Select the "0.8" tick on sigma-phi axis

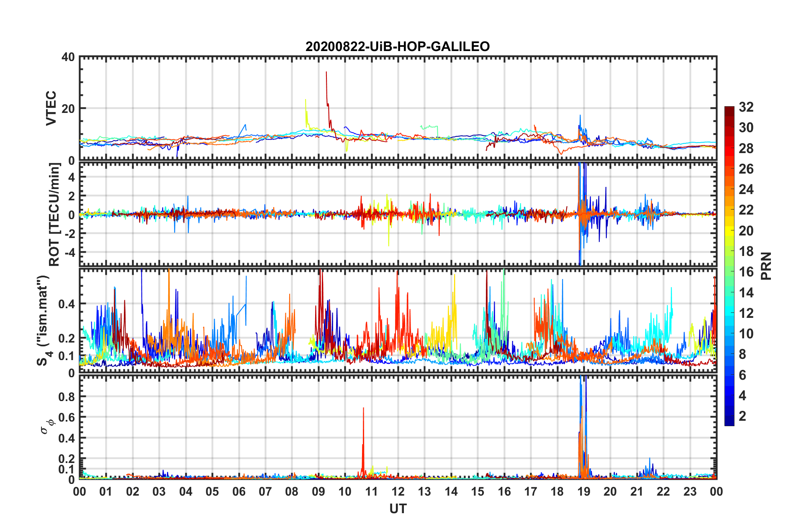click(x=67, y=396)
